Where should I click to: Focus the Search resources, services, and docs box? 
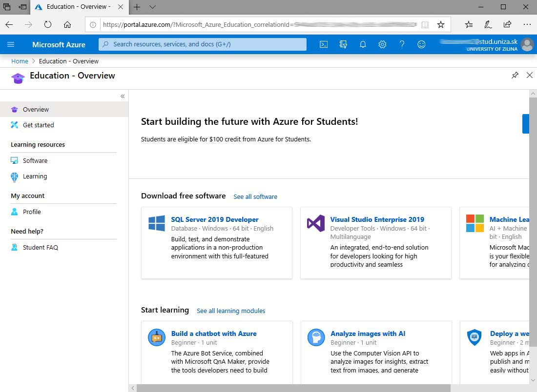tap(203, 44)
